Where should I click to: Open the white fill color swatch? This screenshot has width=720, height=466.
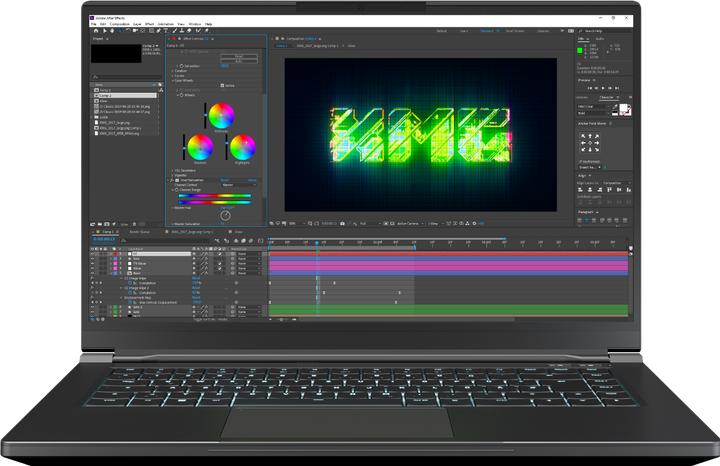point(624,108)
